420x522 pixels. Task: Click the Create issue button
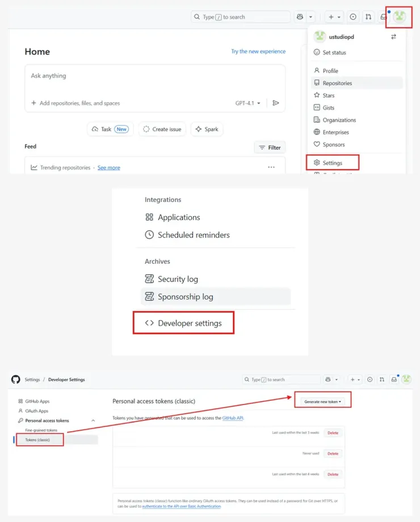[x=162, y=129]
